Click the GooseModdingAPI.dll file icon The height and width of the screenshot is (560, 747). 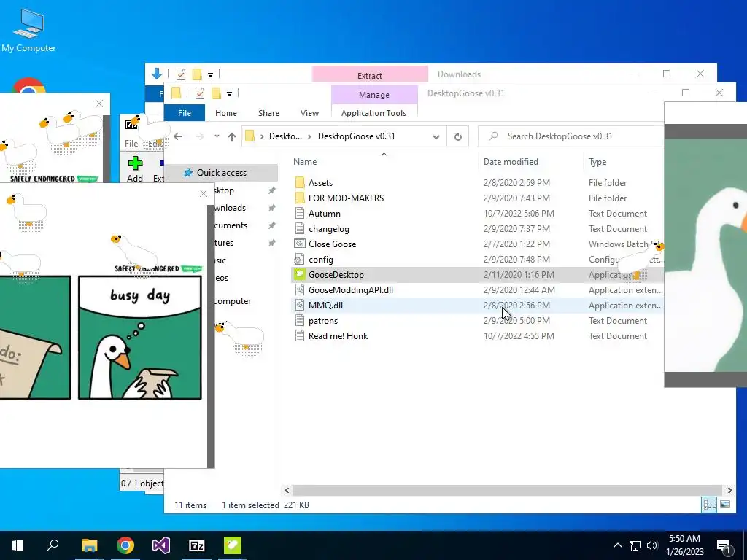tap(300, 290)
